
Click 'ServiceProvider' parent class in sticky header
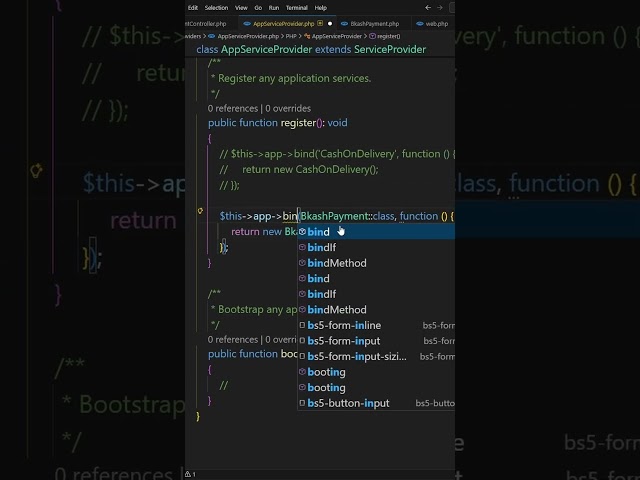[390, 49]
